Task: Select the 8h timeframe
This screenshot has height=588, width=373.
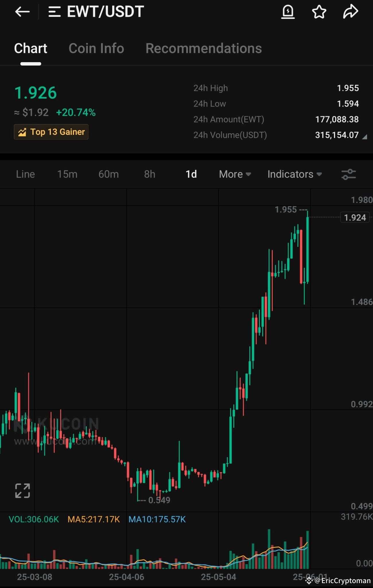Action: point(150,174)
